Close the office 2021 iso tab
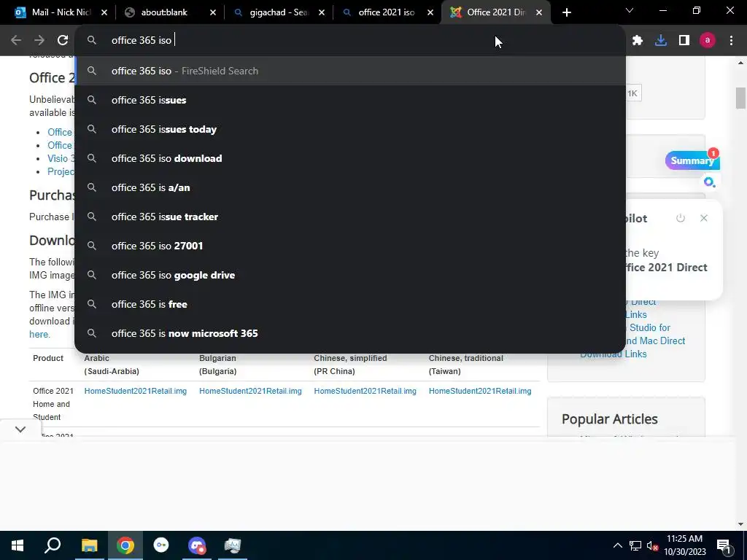747x560 pixels. [x=430, y=12]
